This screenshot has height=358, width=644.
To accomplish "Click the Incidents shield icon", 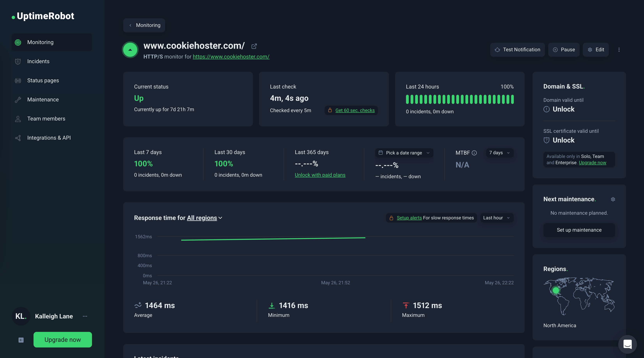I will [18, 62].
